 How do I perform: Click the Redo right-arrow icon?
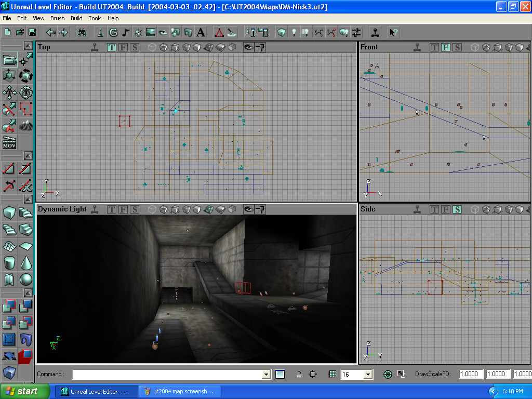tap(63, 33)
